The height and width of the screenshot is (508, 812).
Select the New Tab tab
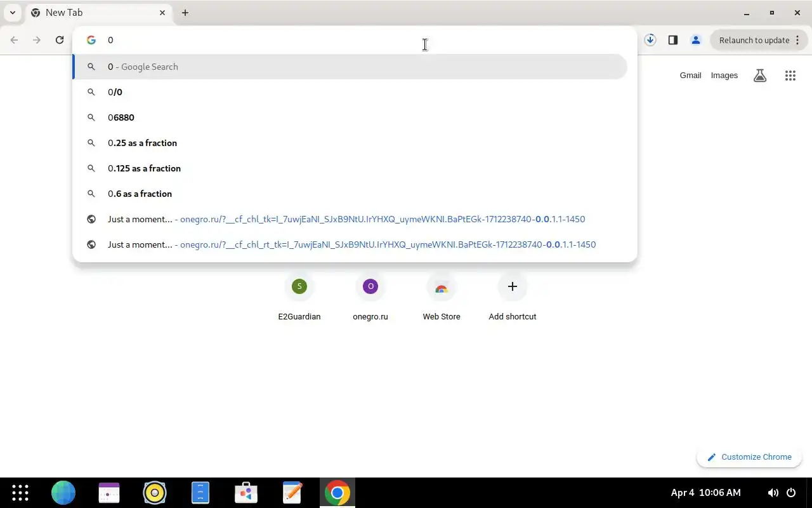click(x=98, y=13)
